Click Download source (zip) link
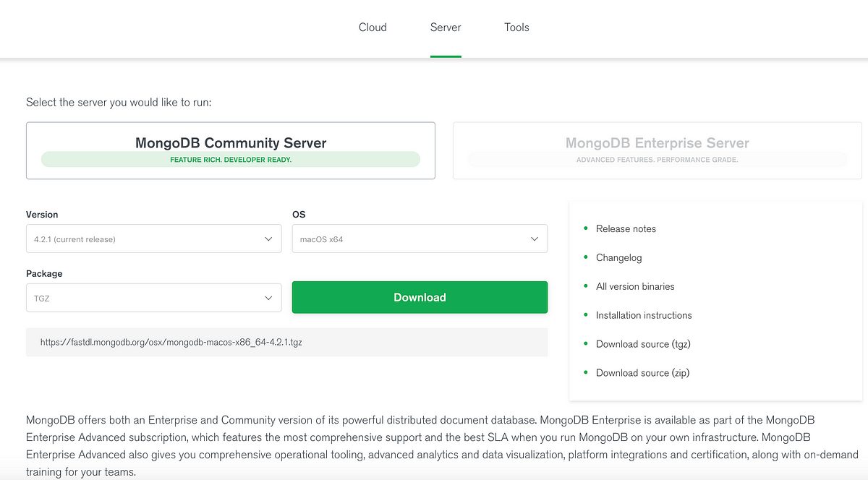This screenshot has height=480, width=868. tap(642, 373)
